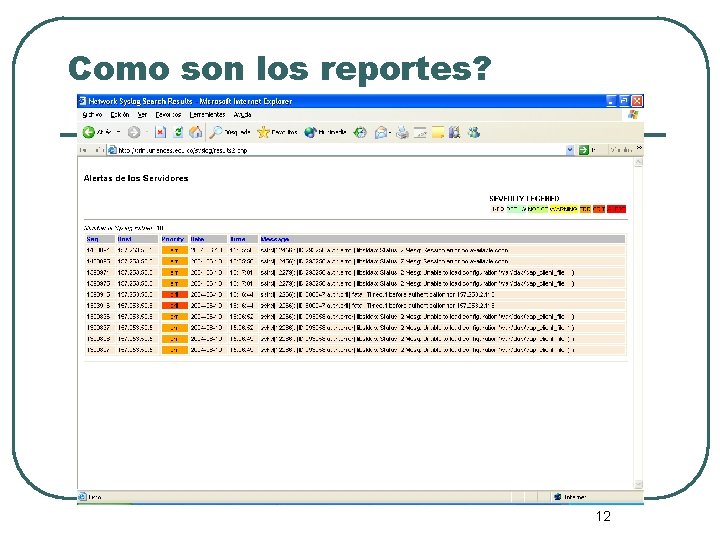720x540 pixels.
Task: Open the Ver menu
Action: (x=142, y=114)
